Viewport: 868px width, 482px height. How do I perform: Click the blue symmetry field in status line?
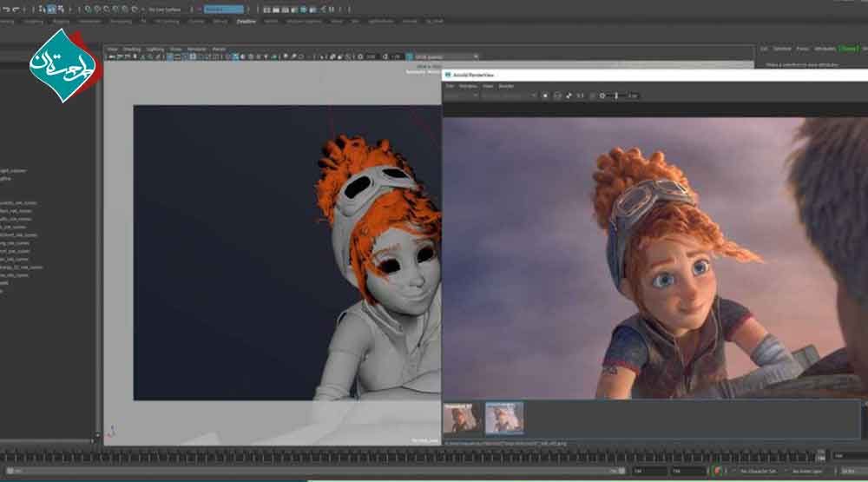pyautogui.click(x=224, y=10)
